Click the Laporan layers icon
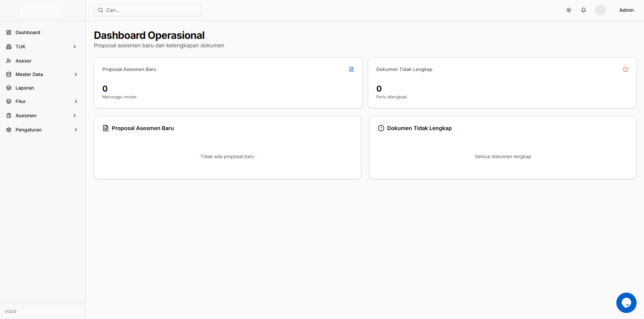The height and width of the screenshot is (319, 644). [x=9, y=88]
